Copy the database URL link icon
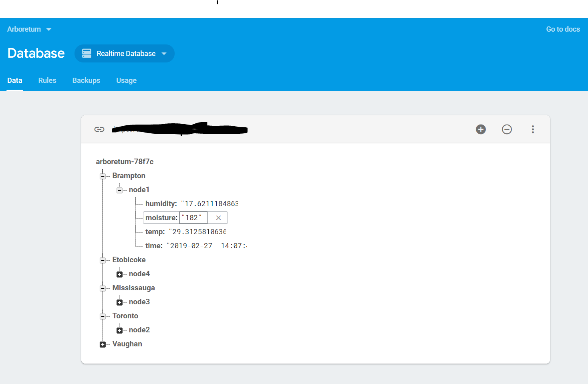This screenshot has width=588, height=384. pyautogui.click(x=99, y=129)
